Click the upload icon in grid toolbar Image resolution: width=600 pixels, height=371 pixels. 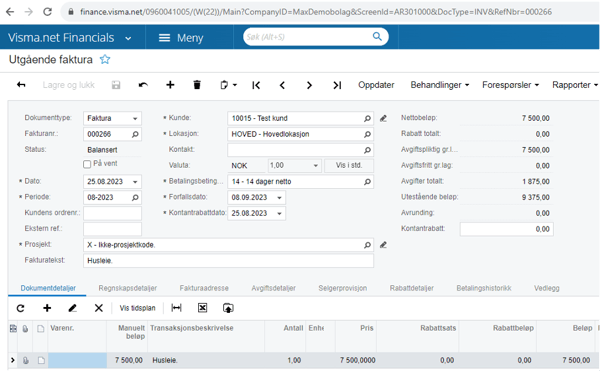pos(228,308)
